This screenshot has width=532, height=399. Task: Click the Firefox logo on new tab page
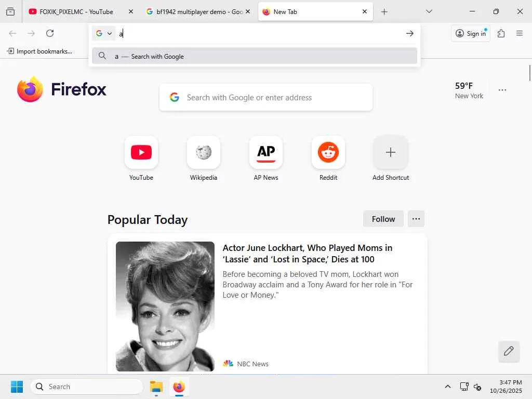(62, 89)
